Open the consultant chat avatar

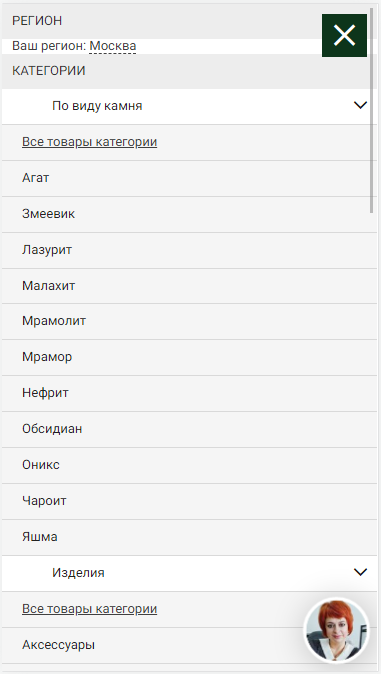[336, 630]
